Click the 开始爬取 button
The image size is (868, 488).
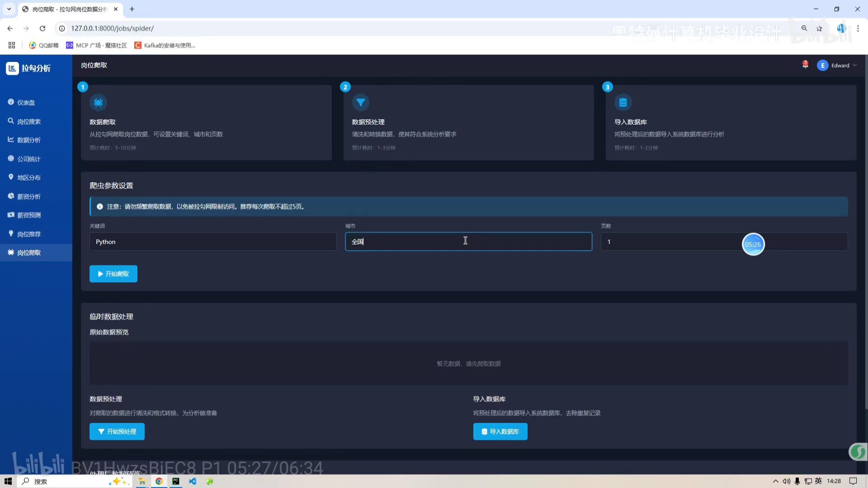tap(113, 274)
